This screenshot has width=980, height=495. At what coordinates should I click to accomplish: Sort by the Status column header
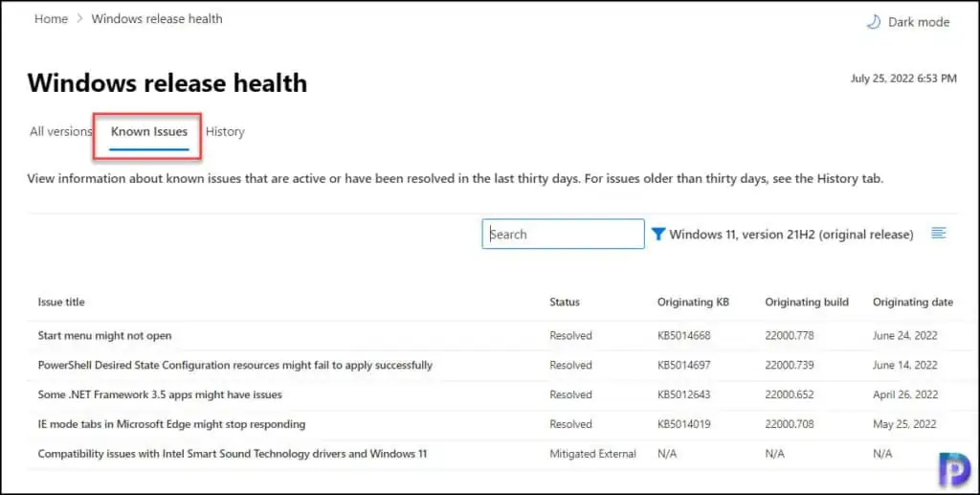[x=565, y=302]
